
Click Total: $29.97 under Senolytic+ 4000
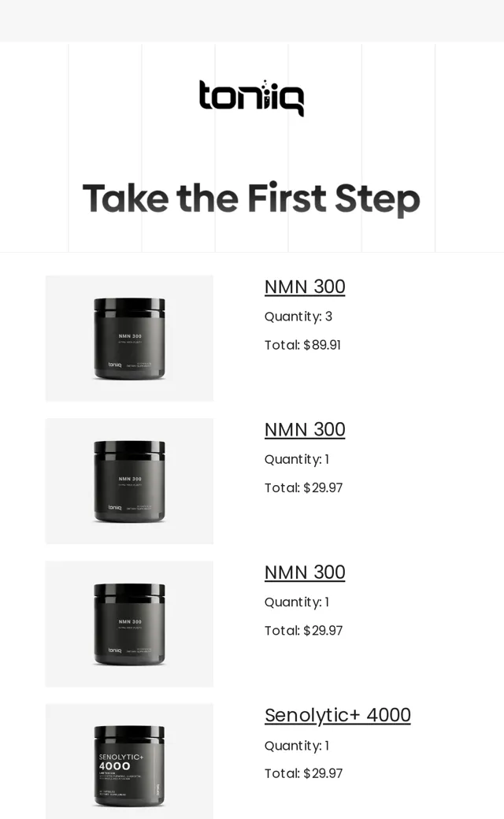coord(303,773)
